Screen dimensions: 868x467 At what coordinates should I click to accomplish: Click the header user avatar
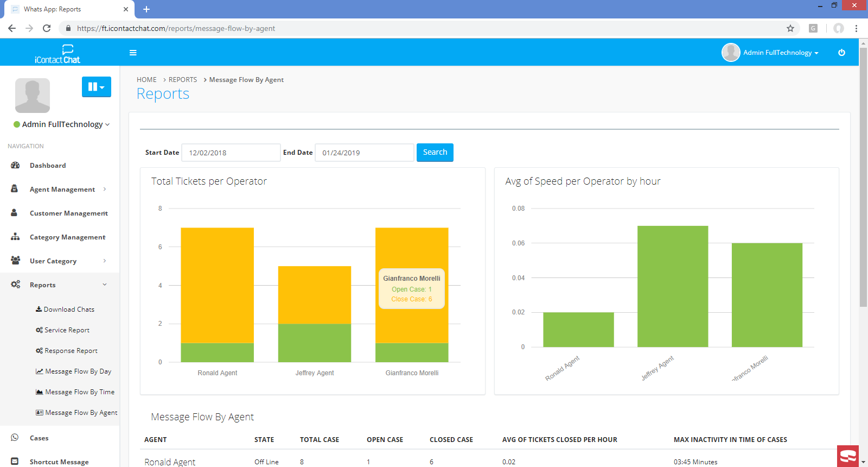(x=731, y=52)
